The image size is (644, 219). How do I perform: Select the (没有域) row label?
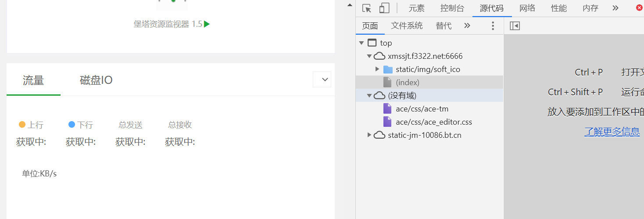[x=402, y=96]
